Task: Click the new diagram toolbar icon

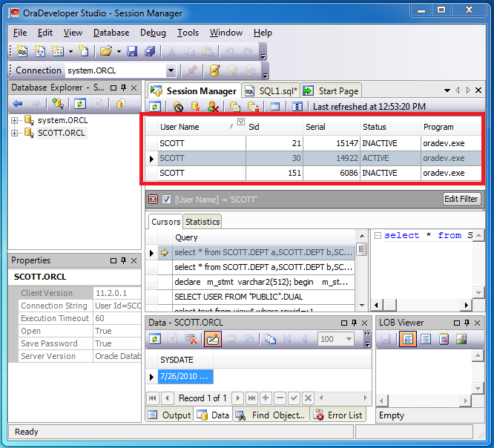Action: point(40,51)
